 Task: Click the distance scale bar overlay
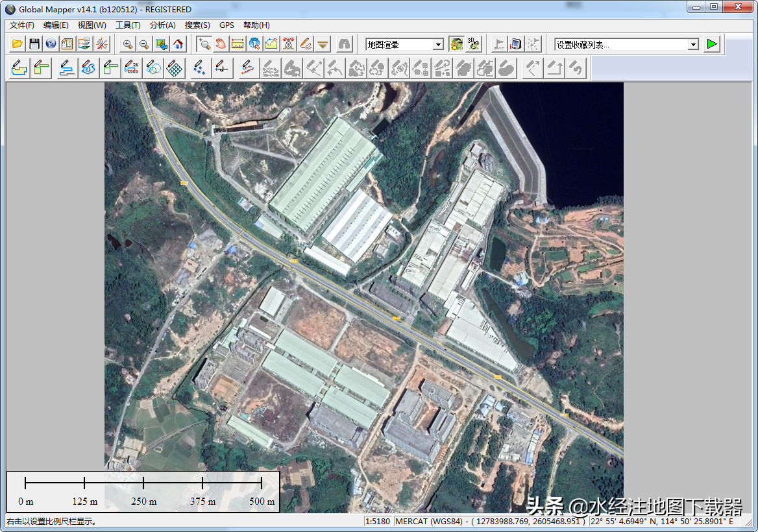(x=143, y=491)
